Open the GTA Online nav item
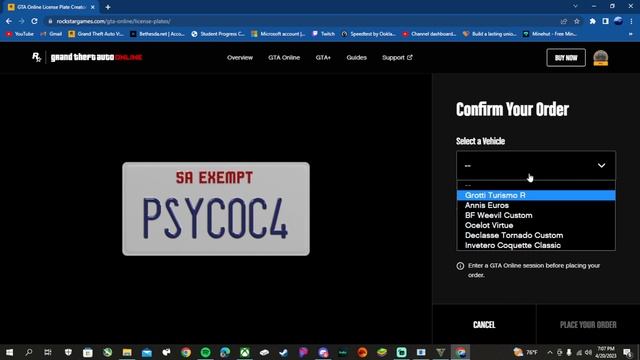Screen dimensions: 640x360 tap(284, 58)
